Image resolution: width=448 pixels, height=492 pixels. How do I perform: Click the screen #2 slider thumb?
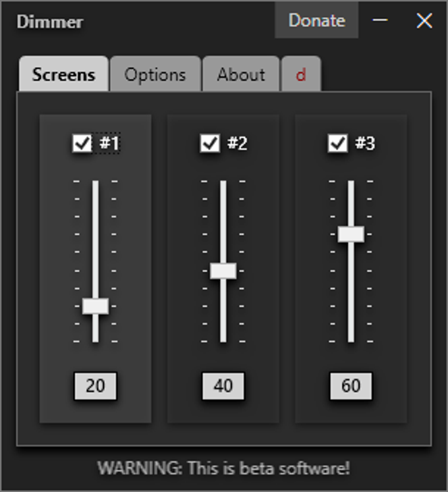[x=223, y=271]
